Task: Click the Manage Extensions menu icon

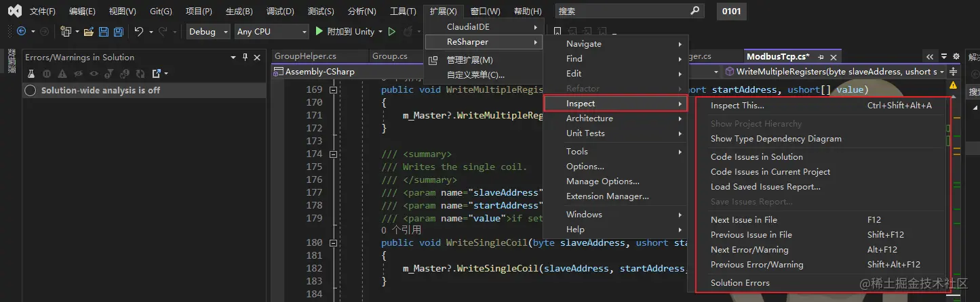Action: [434, 60]
